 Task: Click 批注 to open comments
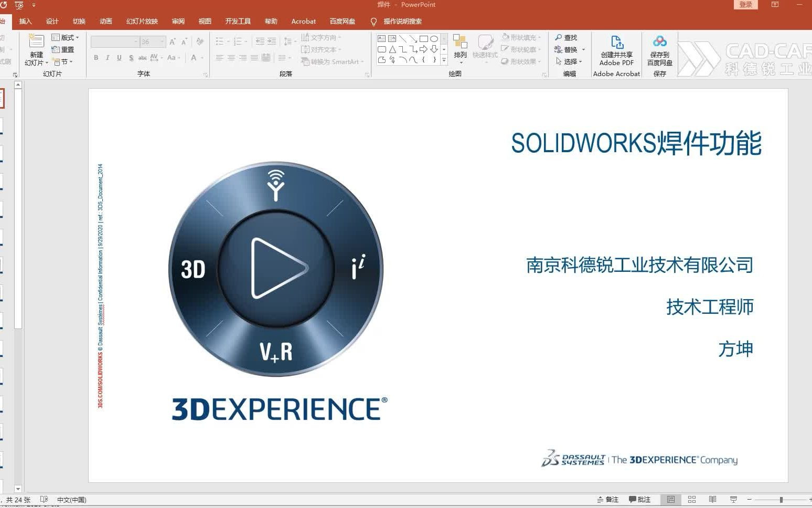641,499
